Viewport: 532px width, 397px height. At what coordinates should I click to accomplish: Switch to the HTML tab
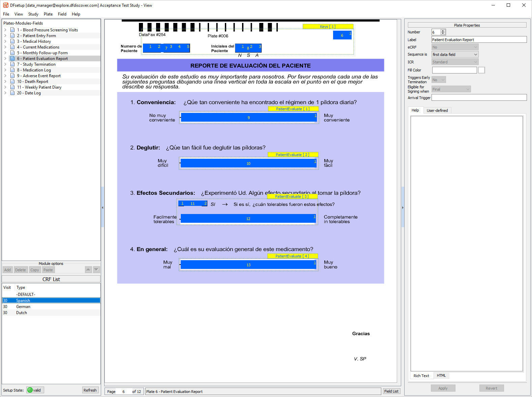tap(441, 376)
